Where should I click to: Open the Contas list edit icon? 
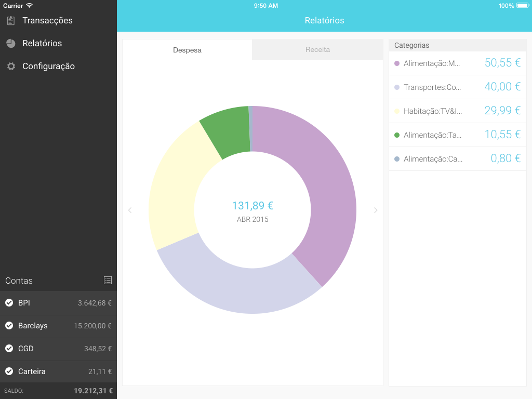point(108,281)
